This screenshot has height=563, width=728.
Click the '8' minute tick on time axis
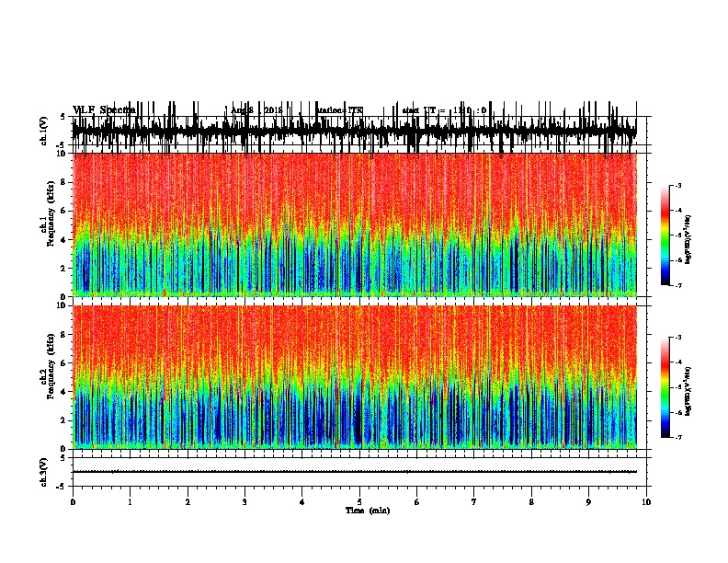(531, 502)
